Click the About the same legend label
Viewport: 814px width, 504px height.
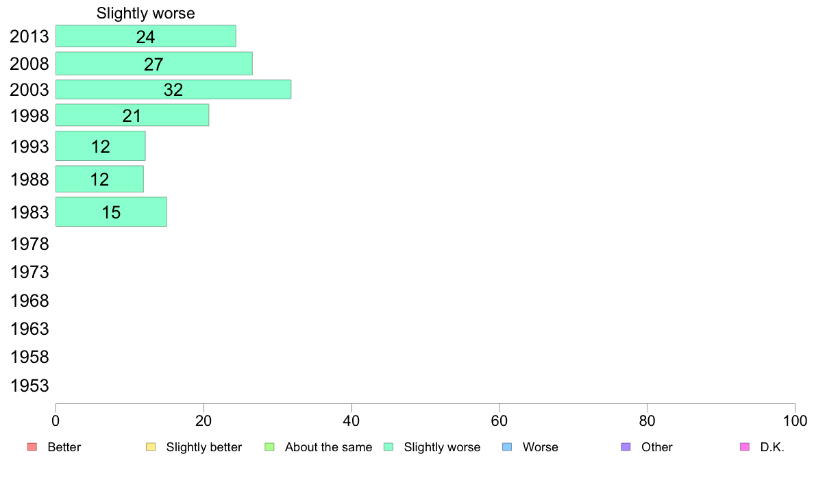328,447
